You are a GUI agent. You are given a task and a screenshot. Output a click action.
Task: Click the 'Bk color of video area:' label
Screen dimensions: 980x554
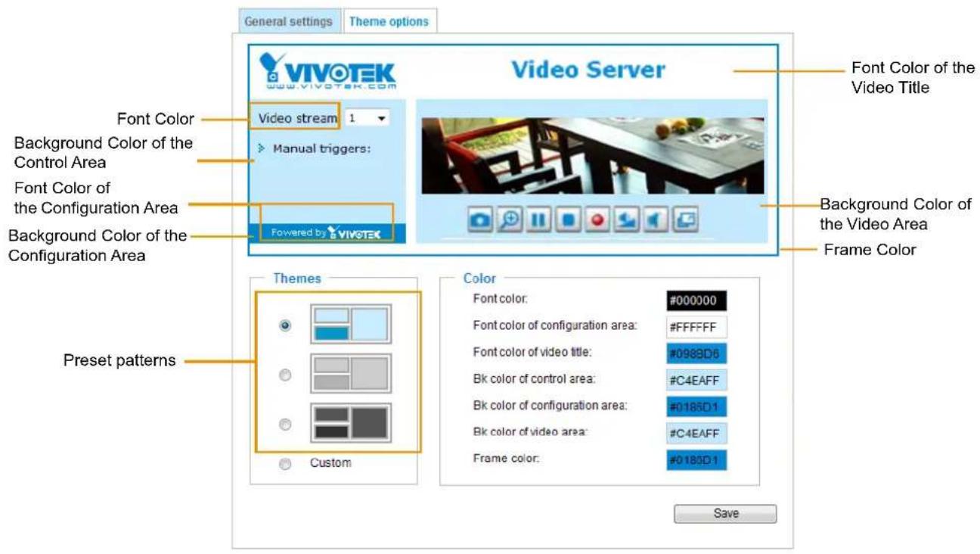[x=530, y=431]
